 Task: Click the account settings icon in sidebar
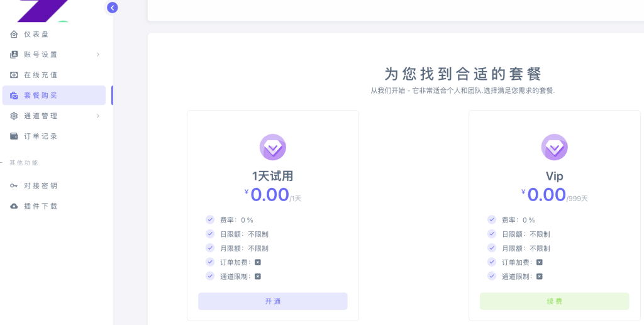click(14, 55)
